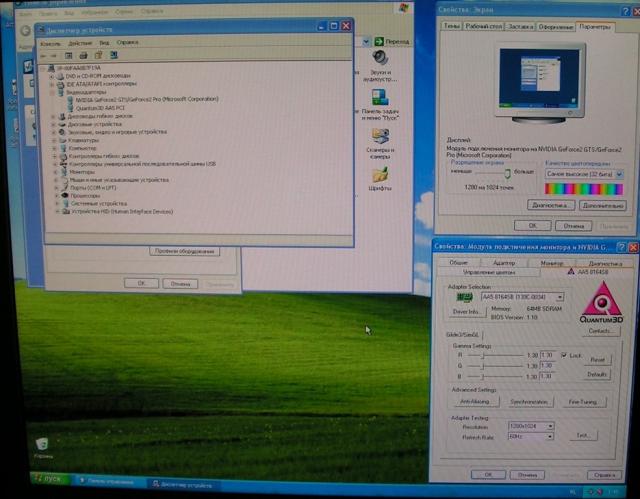Viewport: 640px width, 499px height.
Task: Open the Вид menu in Device Manager
Action: point(104,42)
